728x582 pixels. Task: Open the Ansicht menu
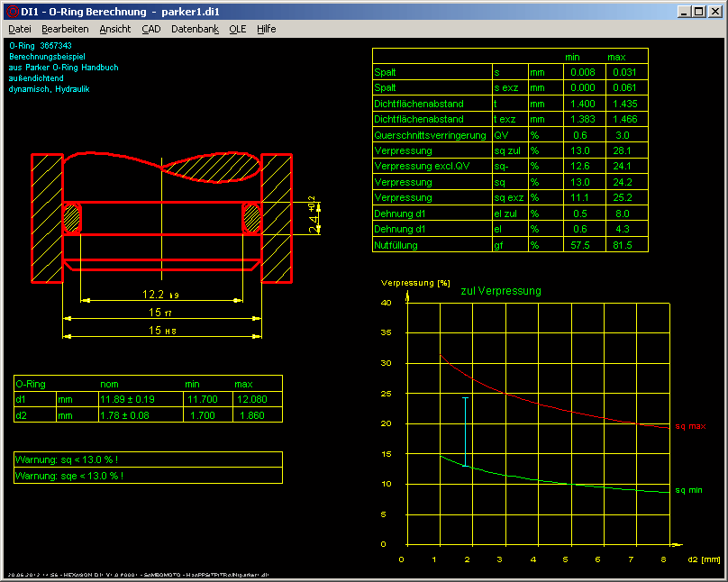coord(115,29)
